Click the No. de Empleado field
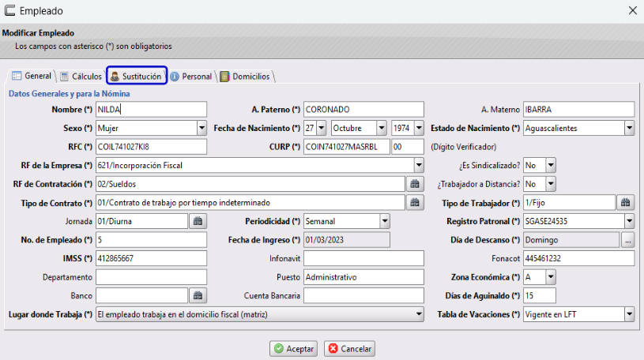The height and width of the screenshot is (360, 644). tap(151, 240)
